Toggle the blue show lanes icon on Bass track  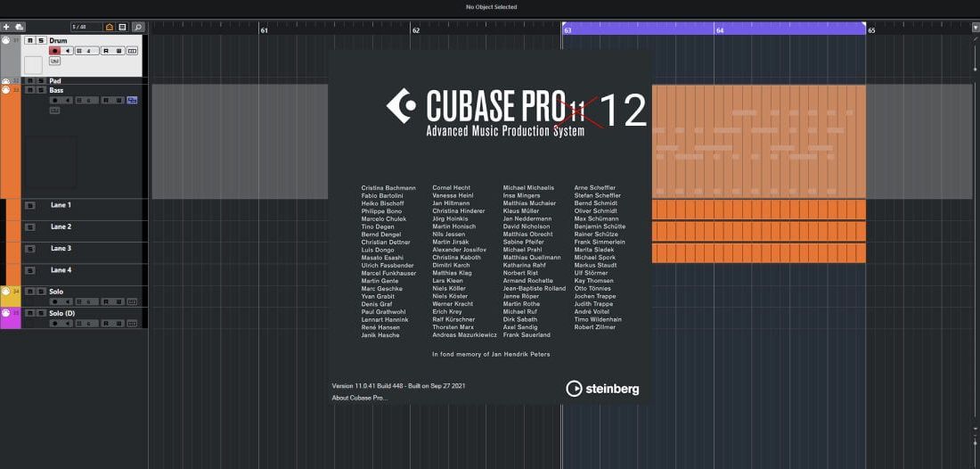[x=132, y=100]
